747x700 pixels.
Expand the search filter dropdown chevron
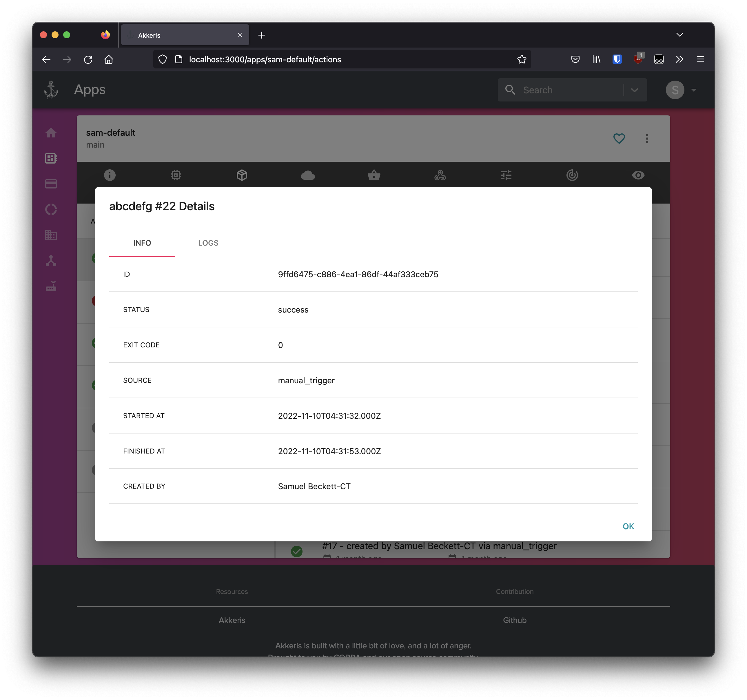tap(635, 90)
